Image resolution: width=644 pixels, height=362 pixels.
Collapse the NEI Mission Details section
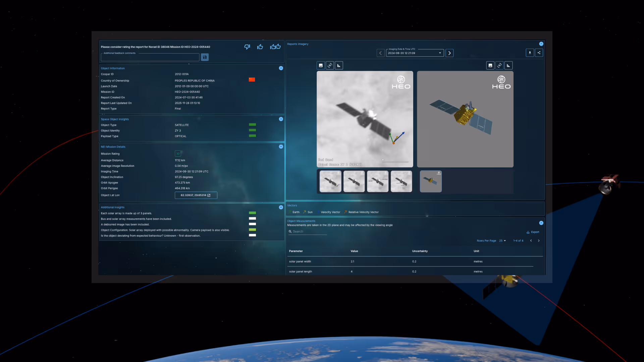tap(281, 147)
